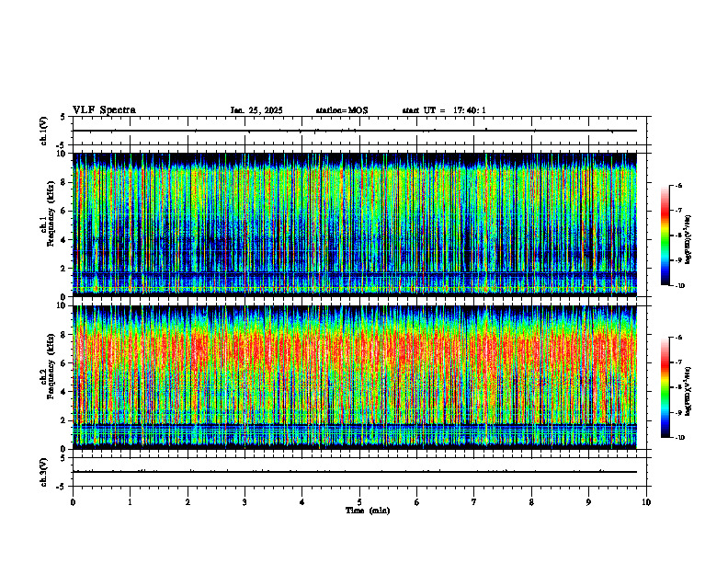Click the ch.2 spectrogram color bar
Image resolution: width=728 pixels, height=563 pixels.
tap(665, 387)
